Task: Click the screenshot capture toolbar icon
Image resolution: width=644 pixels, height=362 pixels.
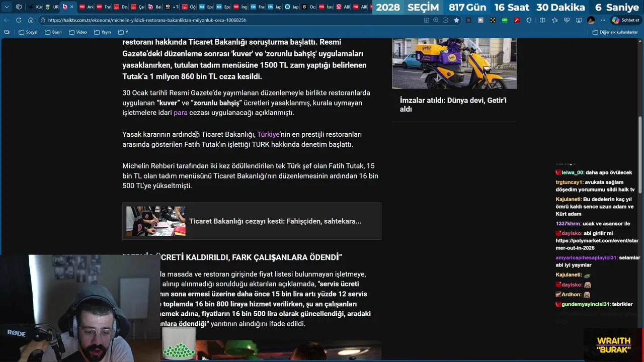Action: click(579, 20)
